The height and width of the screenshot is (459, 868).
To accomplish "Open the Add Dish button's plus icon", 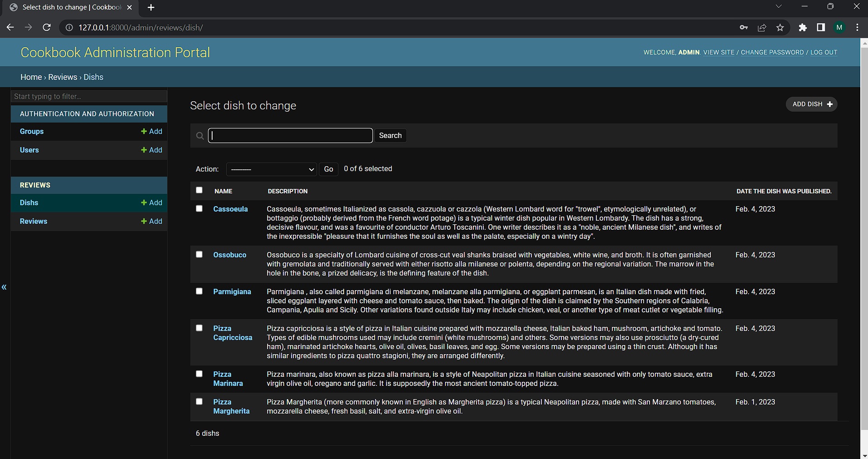I will 830,104.
